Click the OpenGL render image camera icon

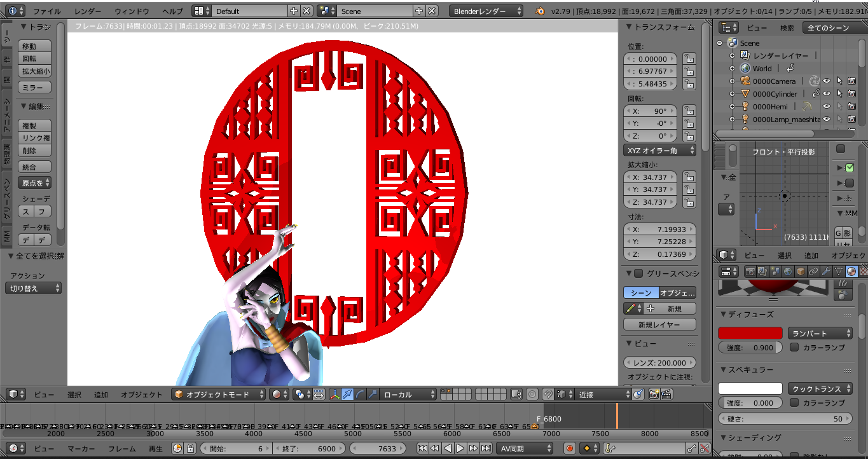(x=654, y=395)
